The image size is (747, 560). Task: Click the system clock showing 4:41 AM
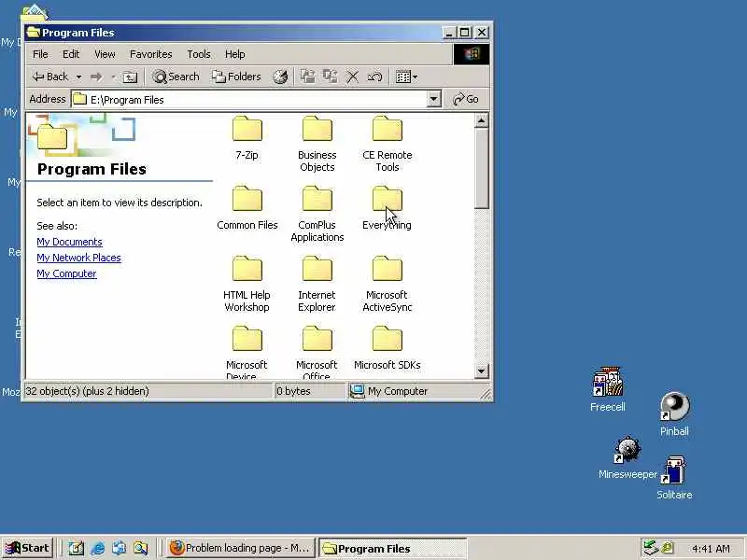click(x=711, y=549)
